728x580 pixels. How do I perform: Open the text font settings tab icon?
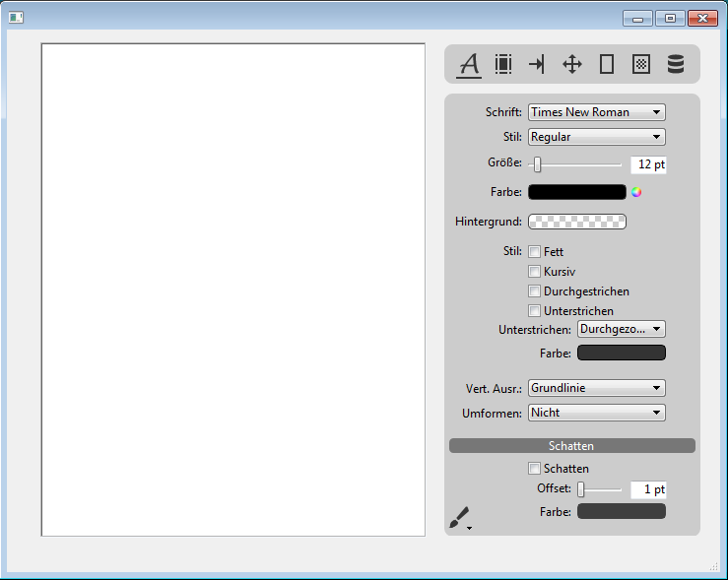click(x=470, y=64)
